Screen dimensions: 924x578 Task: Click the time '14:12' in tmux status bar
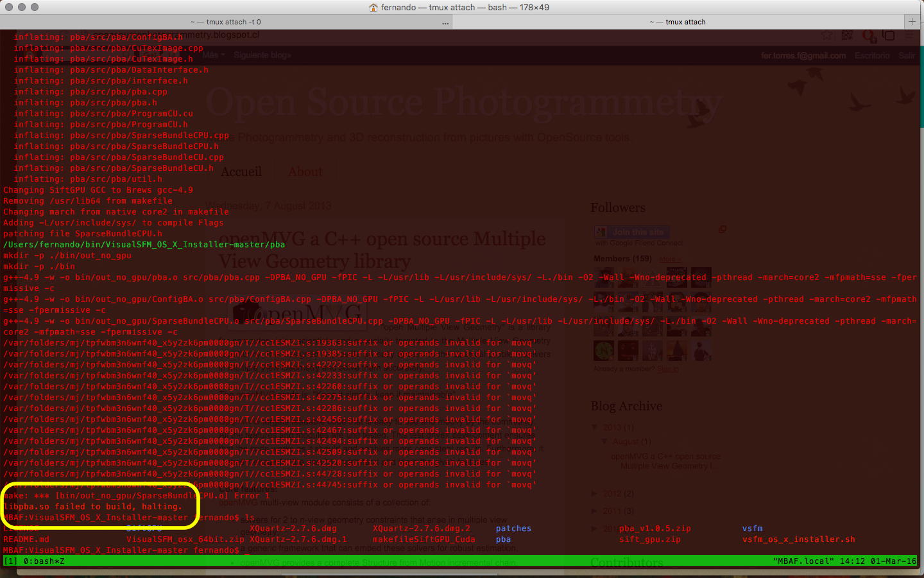point(852,561)
